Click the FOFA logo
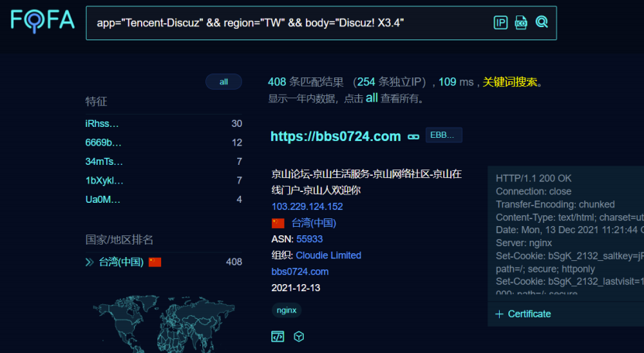The image size is (644, 353). tap(43, 21)
